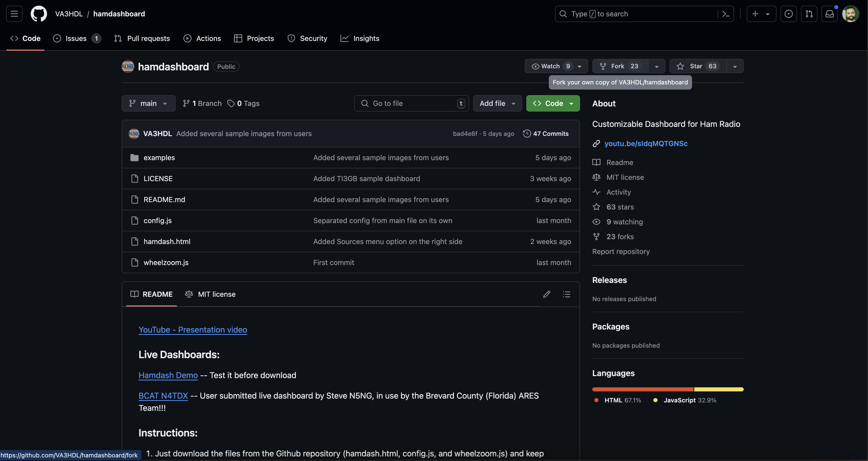This screenshot has height=461, width=868.
Task: Open the GitHub home via octocat logo
Action: coord(38,14)
